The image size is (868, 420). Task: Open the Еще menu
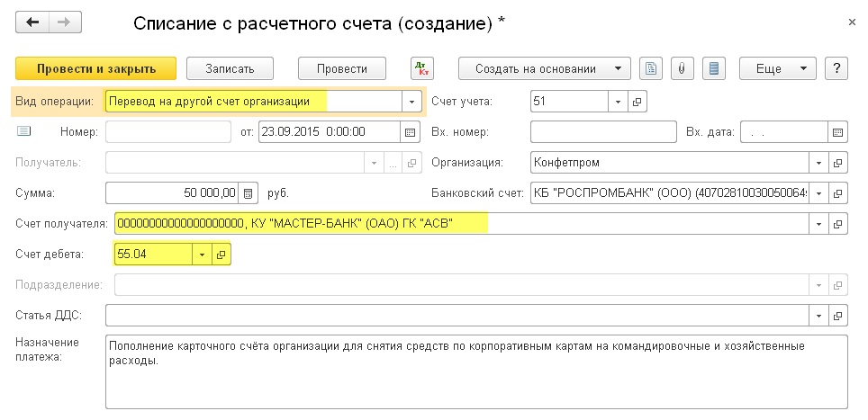click(x=777, y=68)
